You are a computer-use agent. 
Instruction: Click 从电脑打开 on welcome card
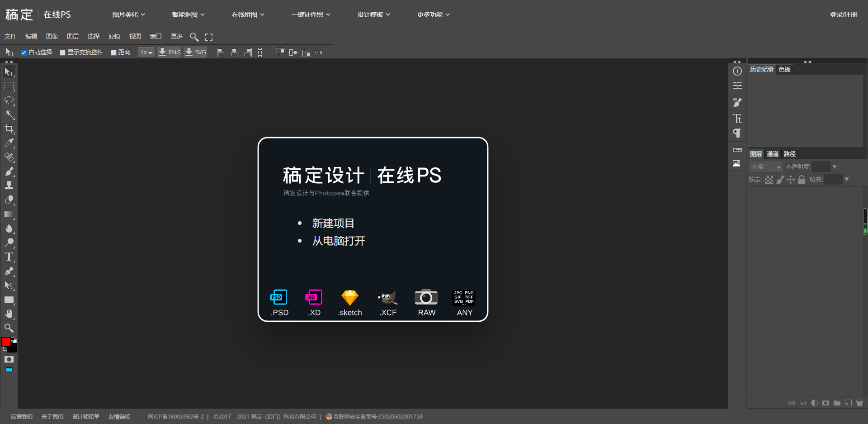(x=339, y=241)
